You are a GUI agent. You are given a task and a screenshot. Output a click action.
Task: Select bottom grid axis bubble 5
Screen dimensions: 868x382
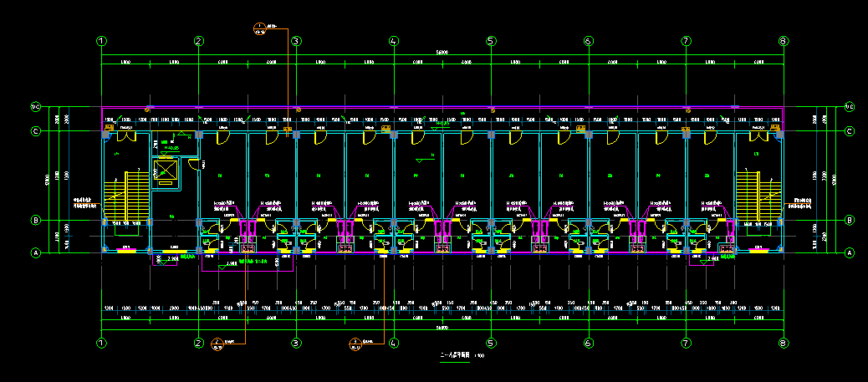click(491, 343)
